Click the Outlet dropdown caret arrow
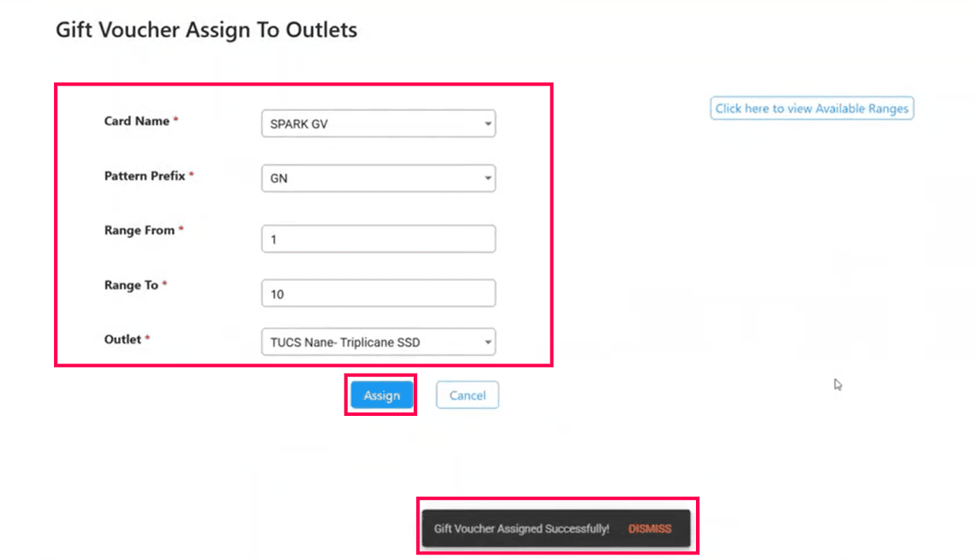This screenshot has width=975, height=560. click(488, 343)
